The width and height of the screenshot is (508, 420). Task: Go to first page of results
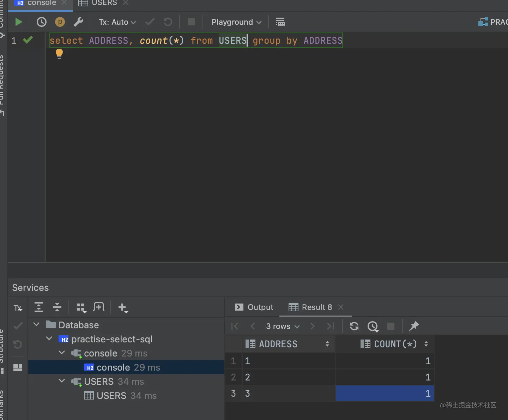(x=235, y=326)
